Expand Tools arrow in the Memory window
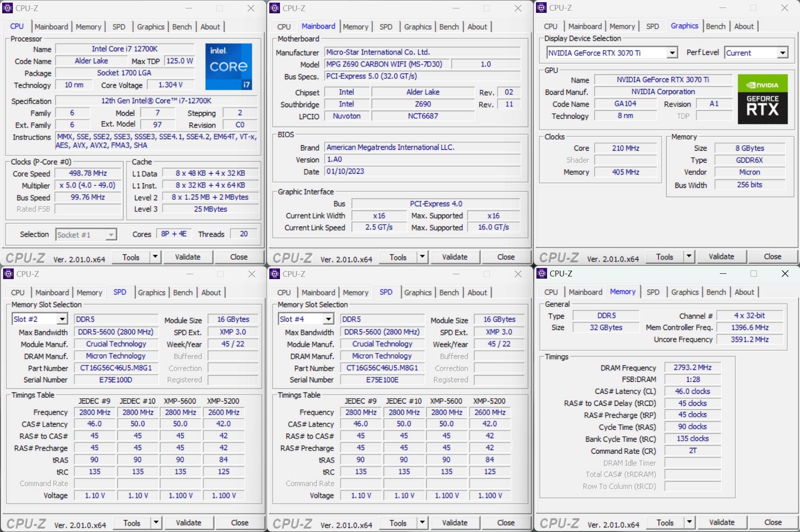800x532 pixels. [x=689, y=522]
